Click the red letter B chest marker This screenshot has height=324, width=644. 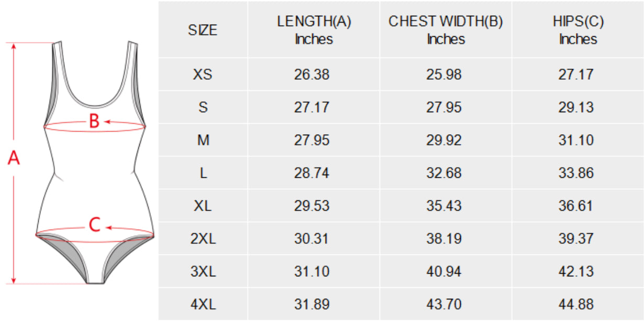94,122
